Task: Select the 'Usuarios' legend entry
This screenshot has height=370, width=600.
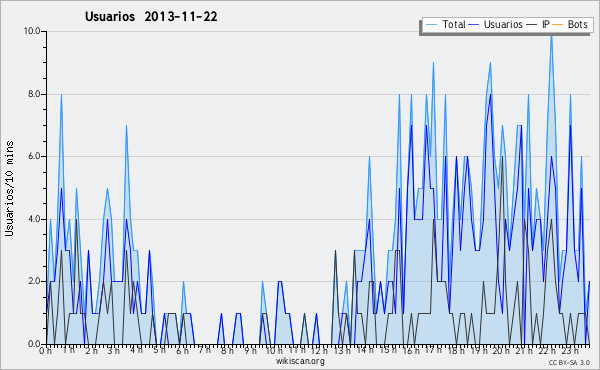Action: [x=496, y=24]
